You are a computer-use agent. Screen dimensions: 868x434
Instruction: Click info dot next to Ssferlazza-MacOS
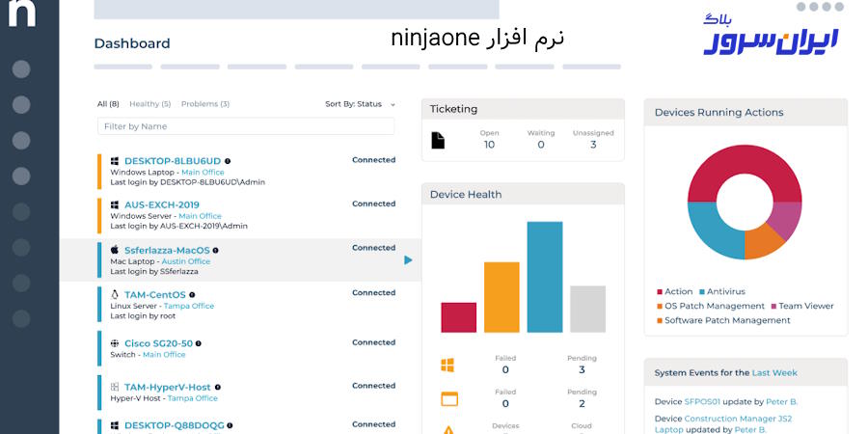click(215, 250)
